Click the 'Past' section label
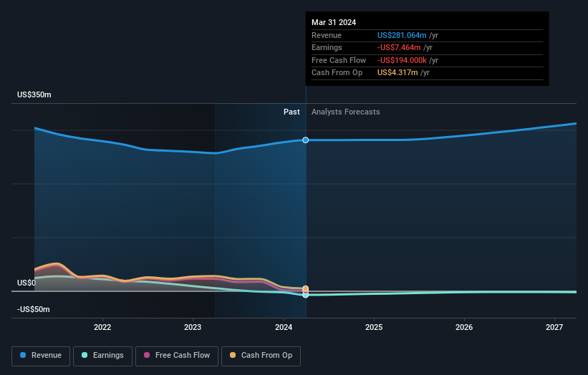 [291, 112]
